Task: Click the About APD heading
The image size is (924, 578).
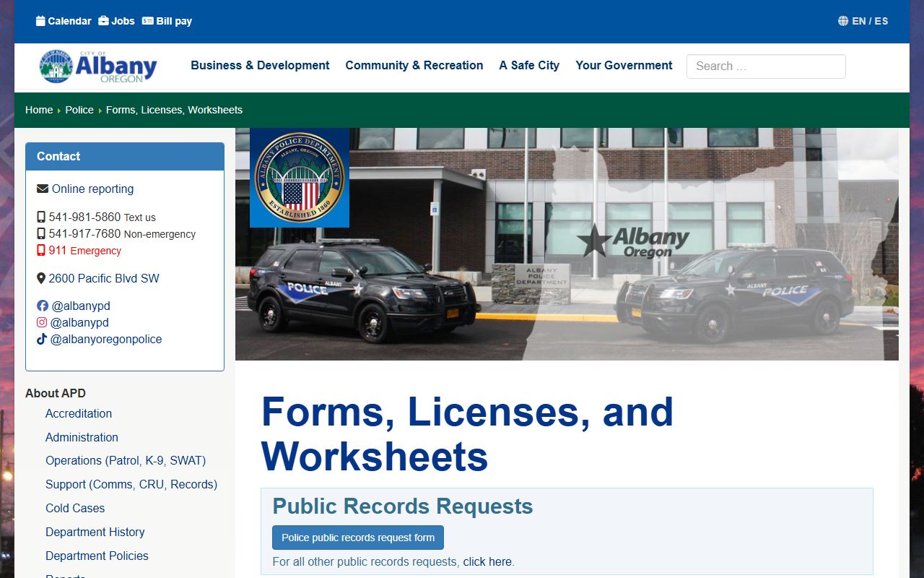Action: (56, 393)
